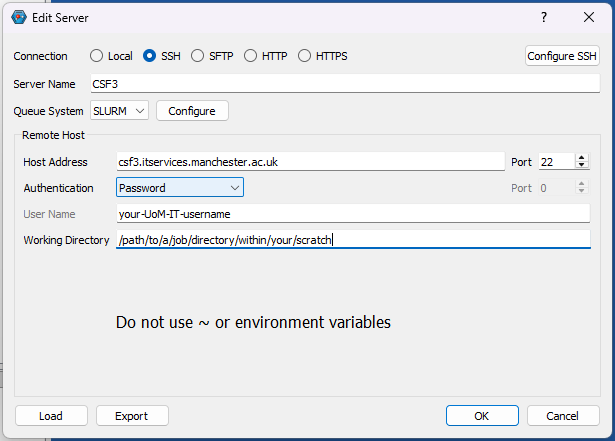The height and width of the screenshot is (441, 615).
Task: Increase the SSH port number
Action: tap(583, 157)
